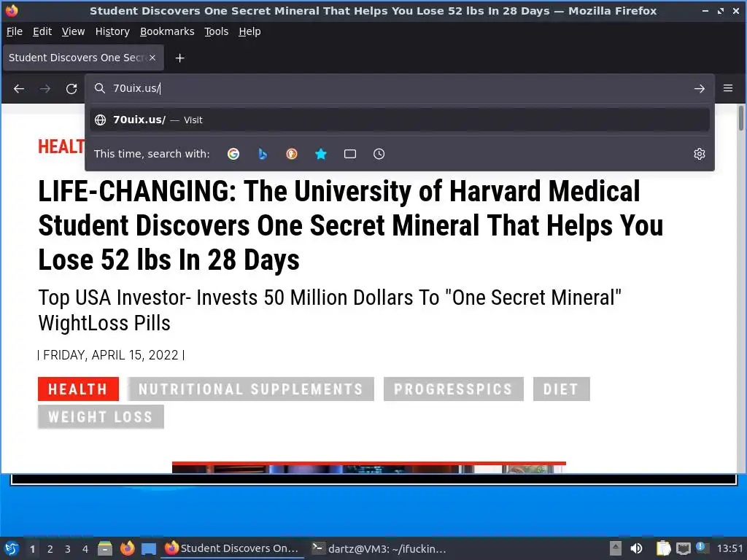Open the clipboard manager tray icon

click(663, 548)
